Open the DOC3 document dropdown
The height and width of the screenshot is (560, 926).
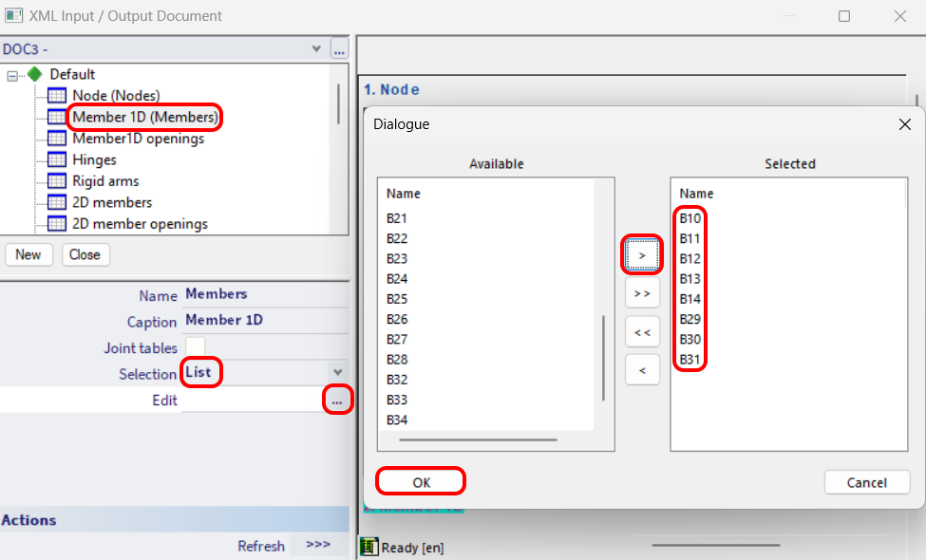[316, 49]
